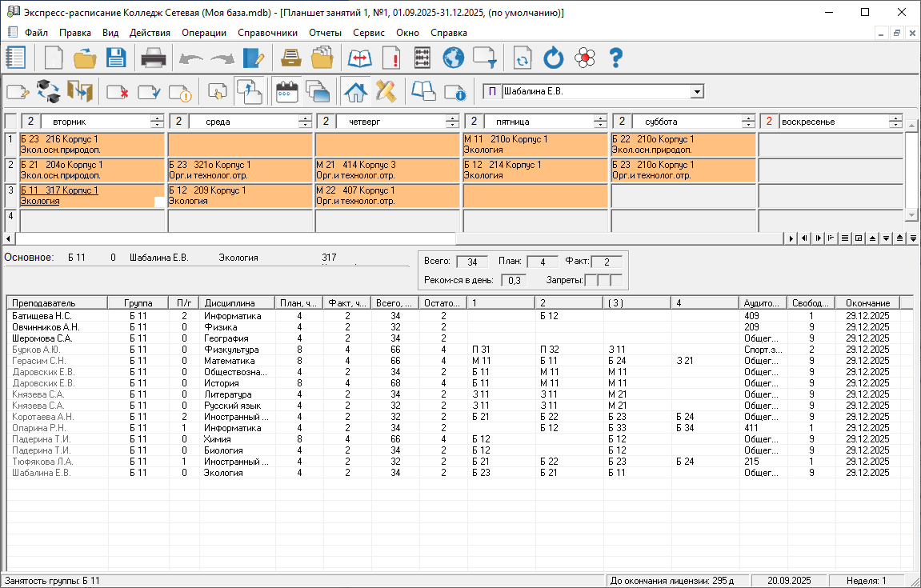Open the abacus calculator tool
The height and width of the screenshot is (588, 921).
[422, 58]
